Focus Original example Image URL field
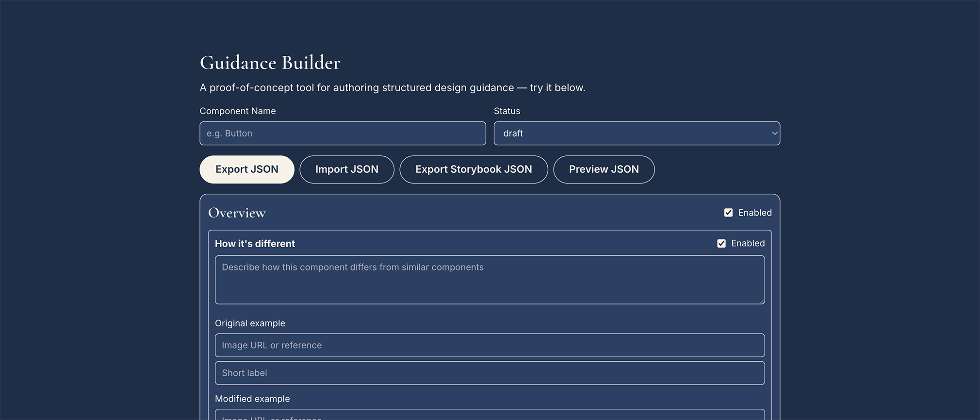980x420 pixels. 490,345
